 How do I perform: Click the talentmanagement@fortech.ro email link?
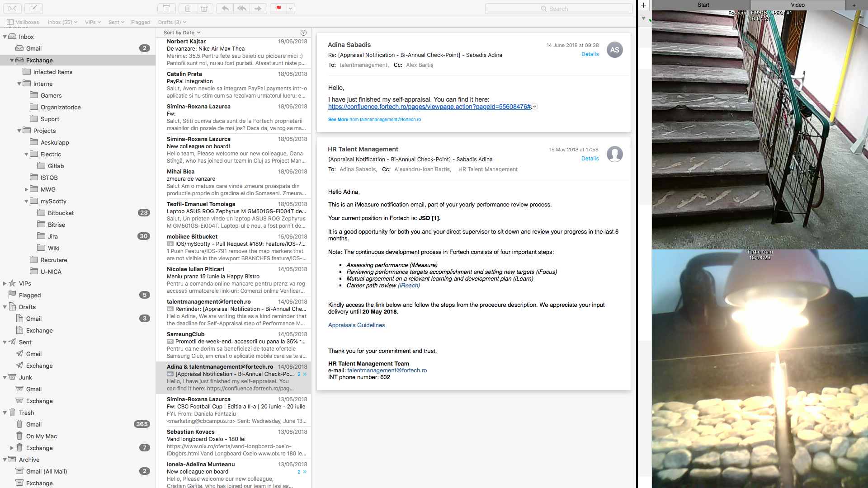click(387, 371)
